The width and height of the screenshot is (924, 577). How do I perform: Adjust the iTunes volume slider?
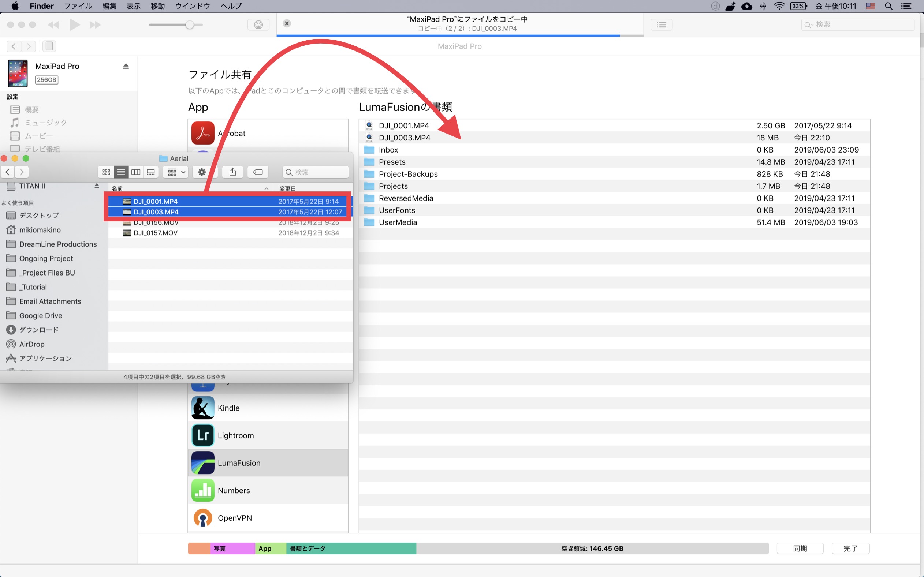[x=190, y=25]
